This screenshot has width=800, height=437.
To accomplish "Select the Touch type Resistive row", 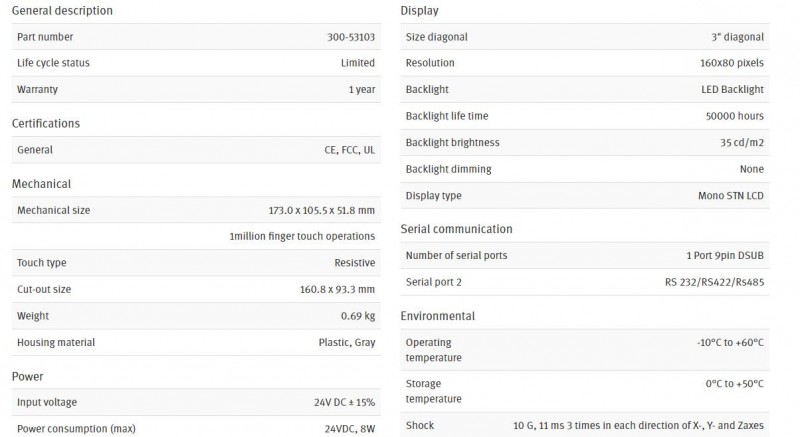I will tap(196, 263).
